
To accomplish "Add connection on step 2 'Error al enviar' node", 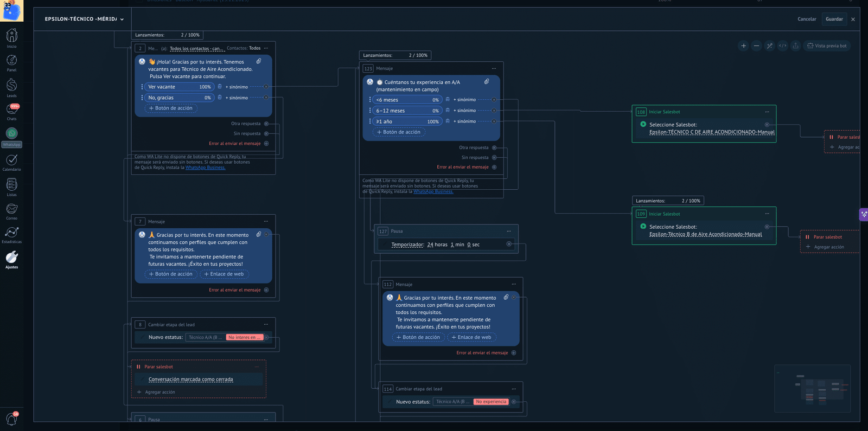I will tap(266, 144).
